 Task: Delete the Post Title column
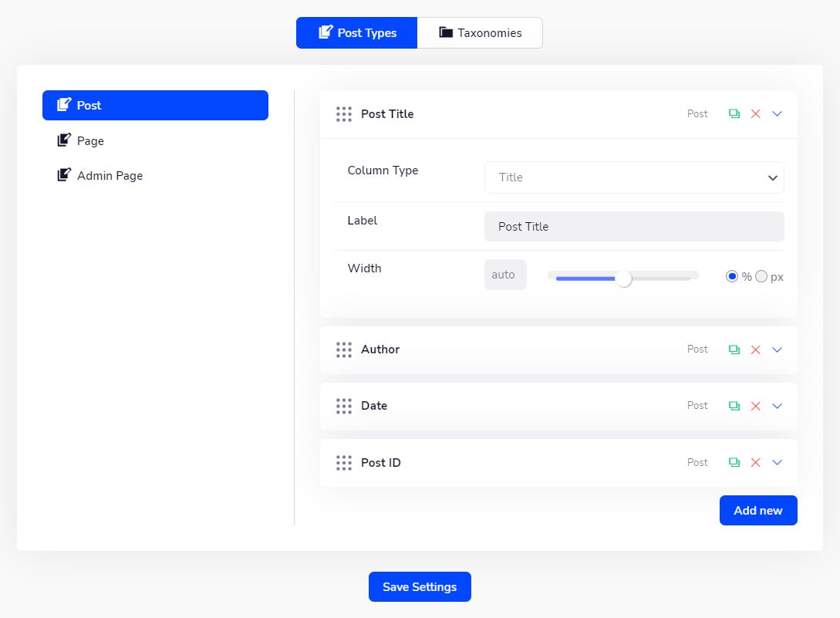click(755, 114)
